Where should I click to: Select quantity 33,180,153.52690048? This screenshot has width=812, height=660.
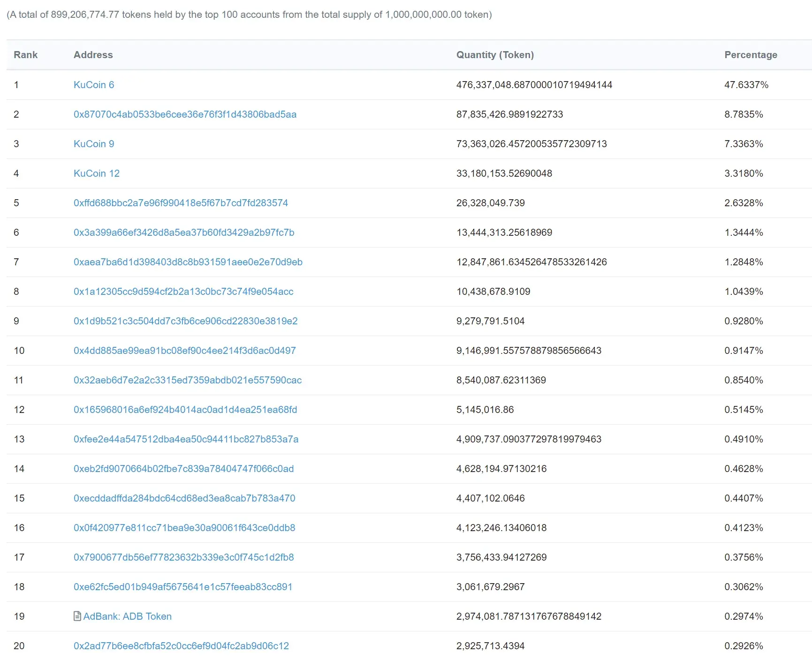tap(504, 173)
